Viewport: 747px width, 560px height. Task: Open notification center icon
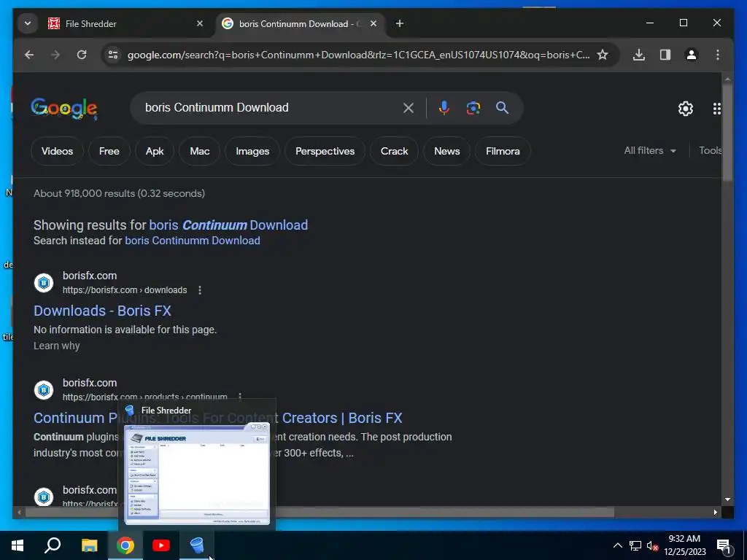click(x=724, y=546)
